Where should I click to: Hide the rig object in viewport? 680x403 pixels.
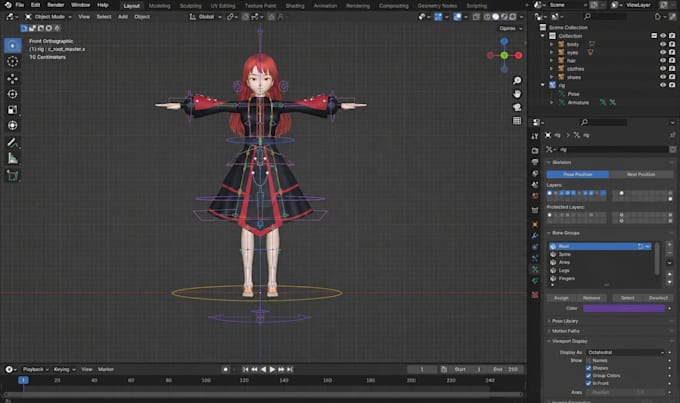(x=663, y=85)
